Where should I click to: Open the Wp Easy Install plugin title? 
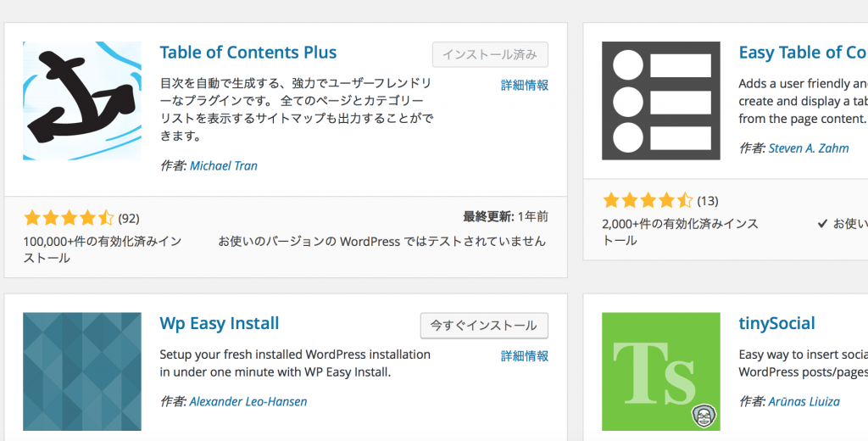(x=219, y=324)
